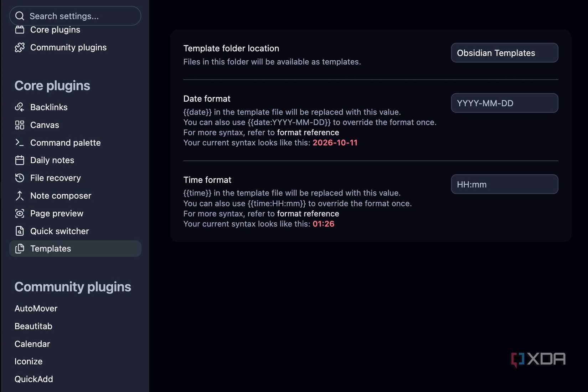Edit the Date format YYYY-MM-DD field

(x=504, y=103)
